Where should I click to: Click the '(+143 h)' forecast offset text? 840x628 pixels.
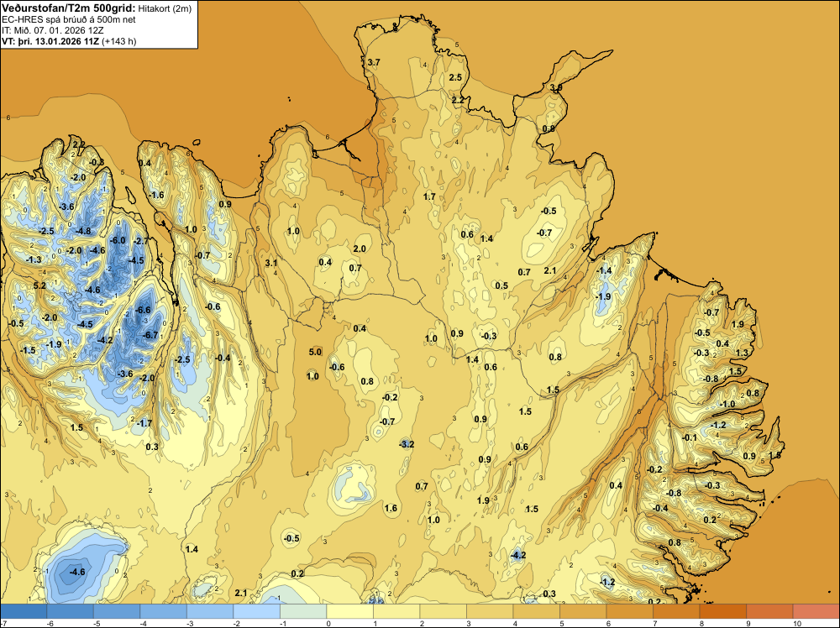click(119, 41)
